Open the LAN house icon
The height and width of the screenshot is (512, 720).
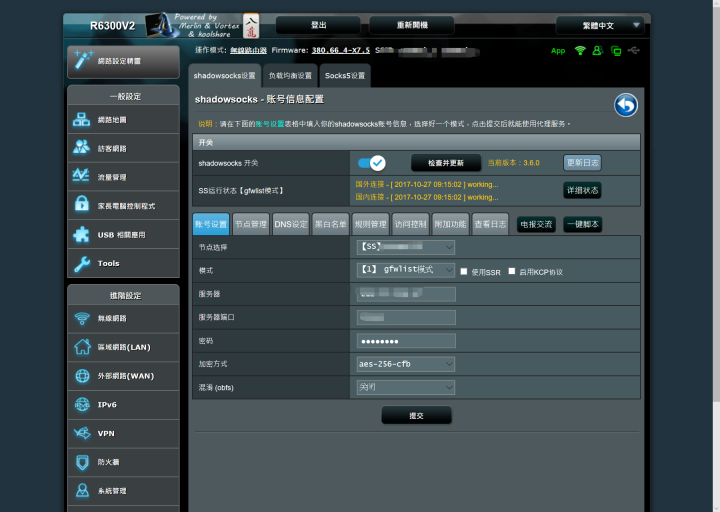(82, 347)
